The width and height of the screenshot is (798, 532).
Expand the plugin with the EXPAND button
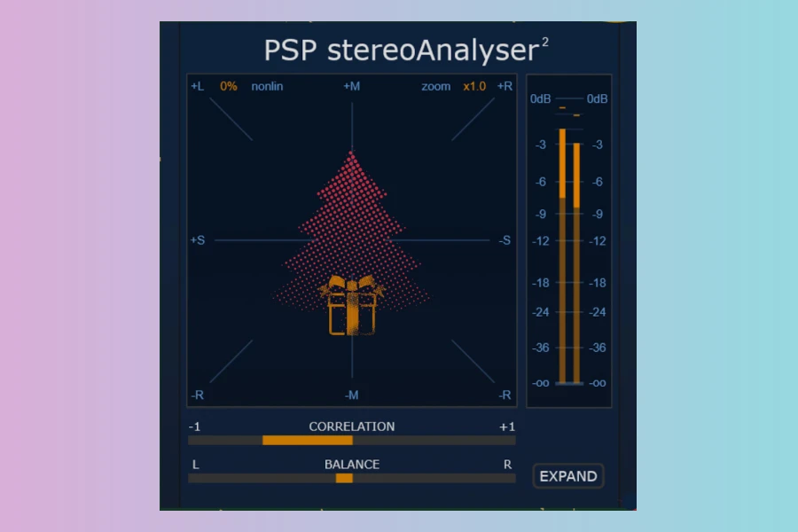point(568,476)
